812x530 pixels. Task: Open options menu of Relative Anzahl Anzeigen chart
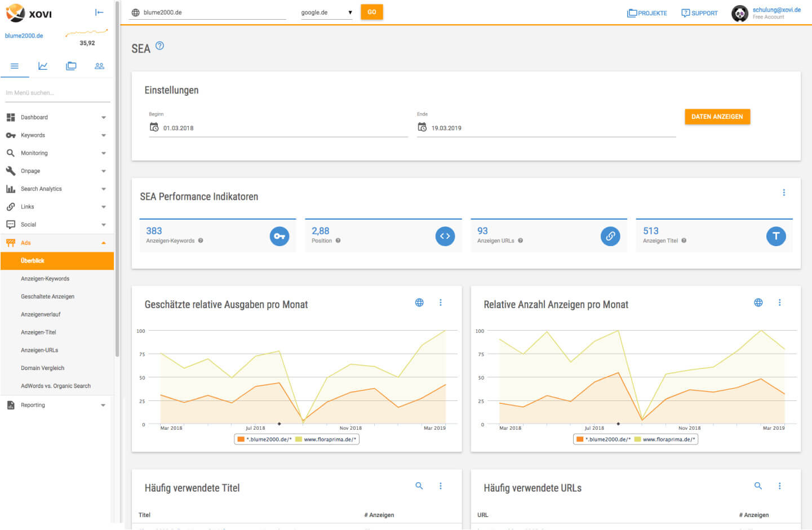click(780, 302)
